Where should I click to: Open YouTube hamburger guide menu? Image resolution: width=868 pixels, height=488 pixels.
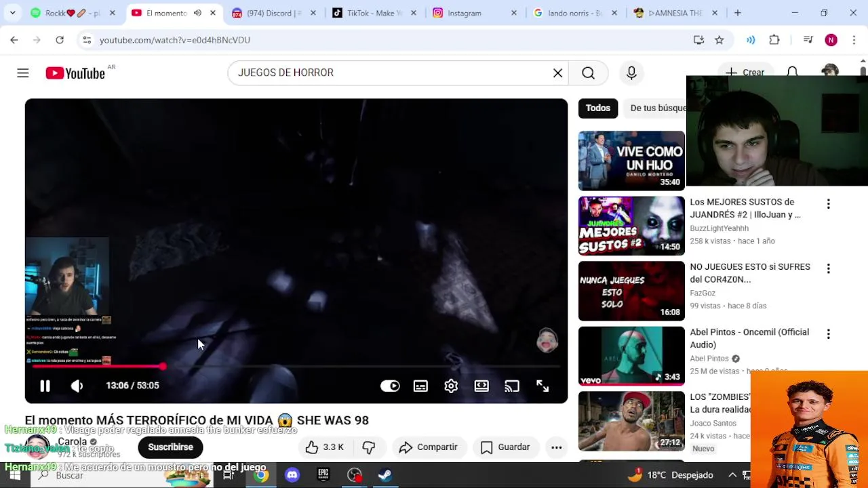pos(23,73)
